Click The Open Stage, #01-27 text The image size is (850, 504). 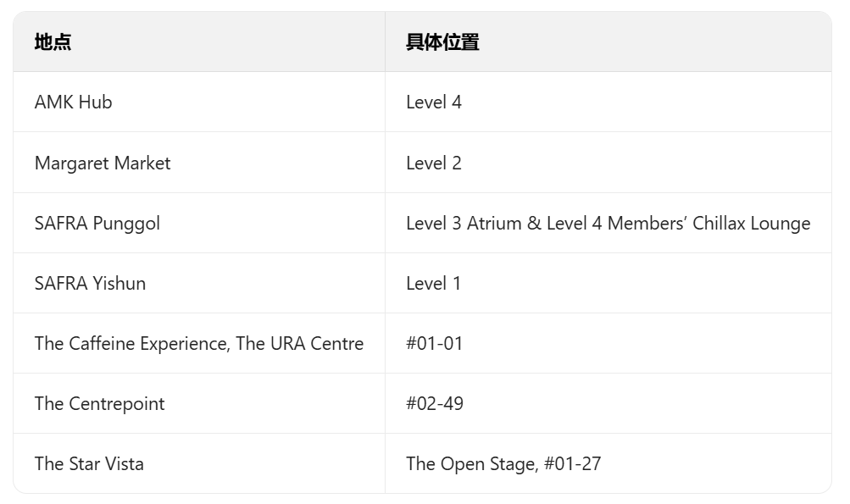tap(503, 464)
